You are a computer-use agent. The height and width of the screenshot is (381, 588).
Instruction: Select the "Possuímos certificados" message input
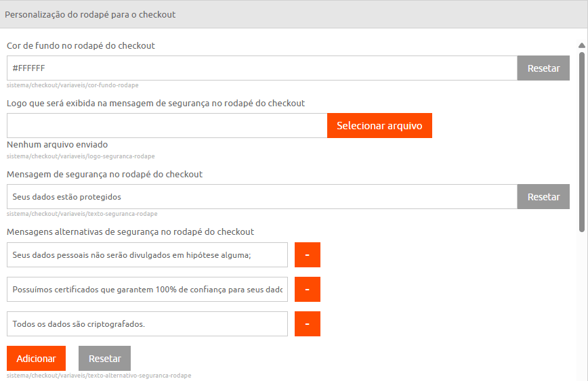click(x=147, y=290)
